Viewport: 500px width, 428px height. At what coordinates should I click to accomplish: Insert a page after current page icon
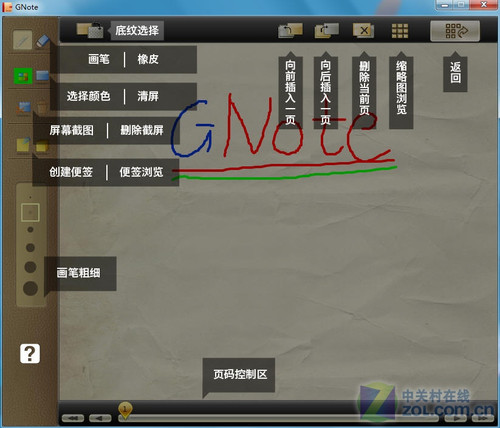pyautogui.click(x=327, y=31)
